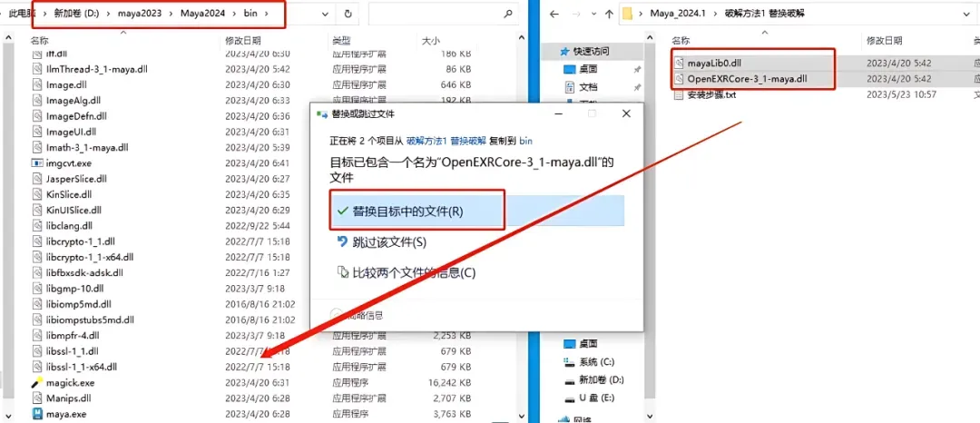Click the Ilmthread-3_1-maya.dll file icon
Screen dimensions: 980x423
pos(38,69)
